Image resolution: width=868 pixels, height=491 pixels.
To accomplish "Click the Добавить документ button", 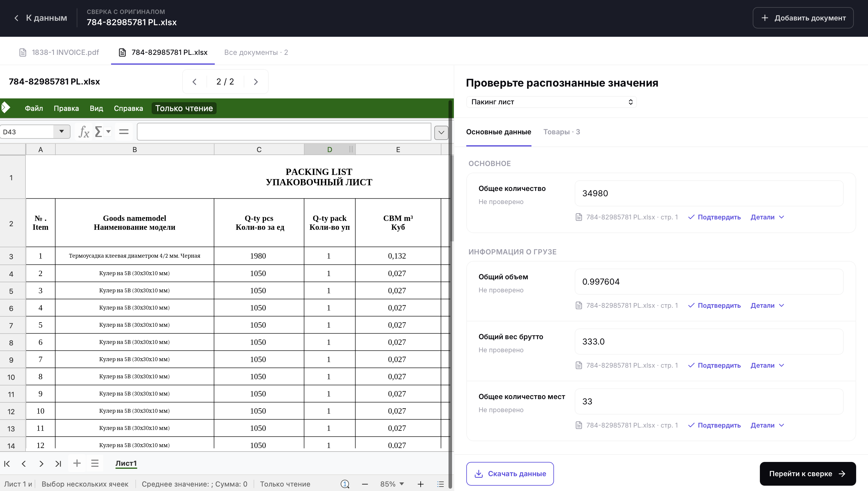I will pyautogui.click(x=803, y=18).
